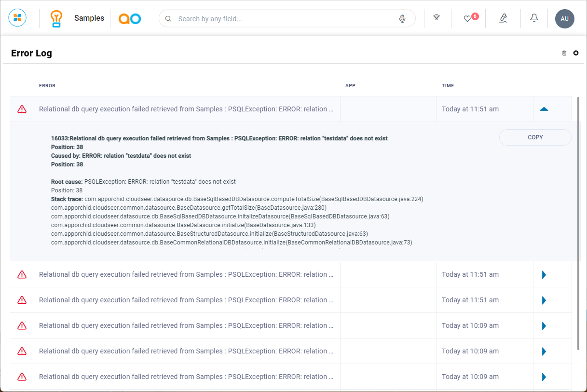Viewport: 587px width, 392px height.
Task: Click the wifi connectivity status icon
Action: coord(437,18)
